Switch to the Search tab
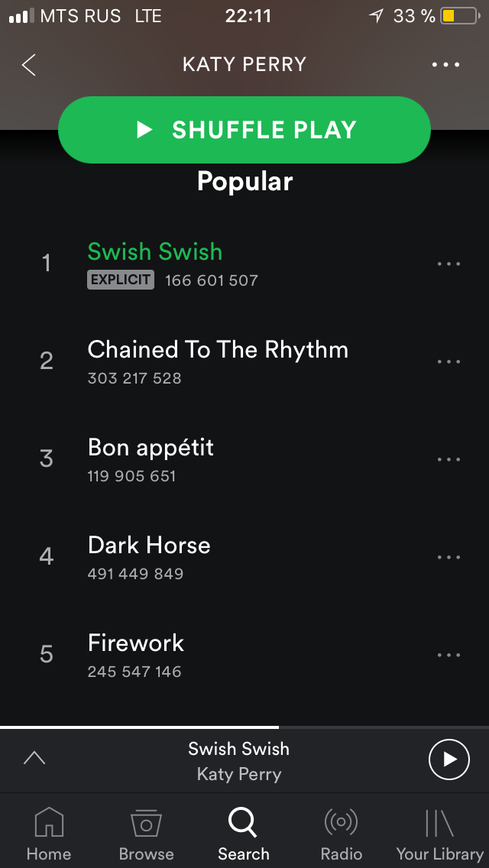 244,833
